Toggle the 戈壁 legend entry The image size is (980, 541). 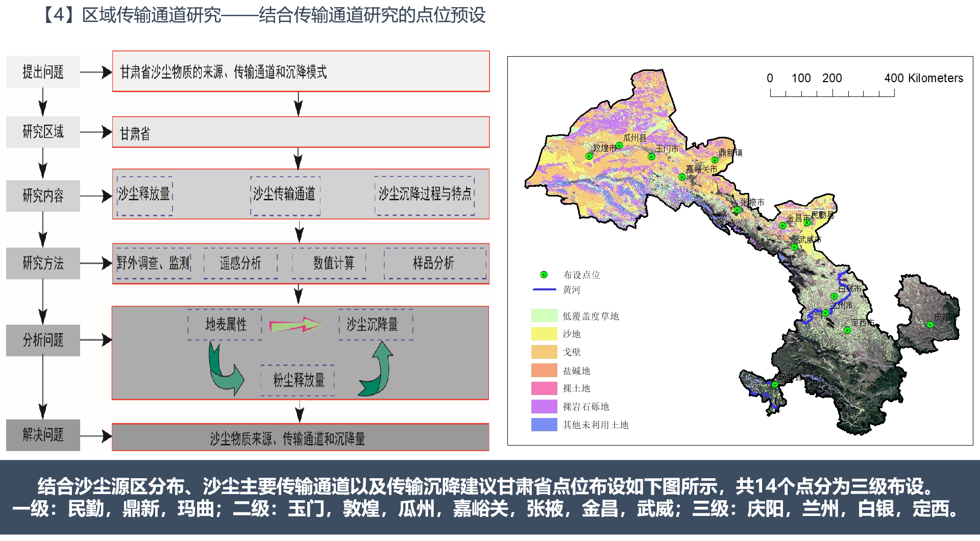544,352
